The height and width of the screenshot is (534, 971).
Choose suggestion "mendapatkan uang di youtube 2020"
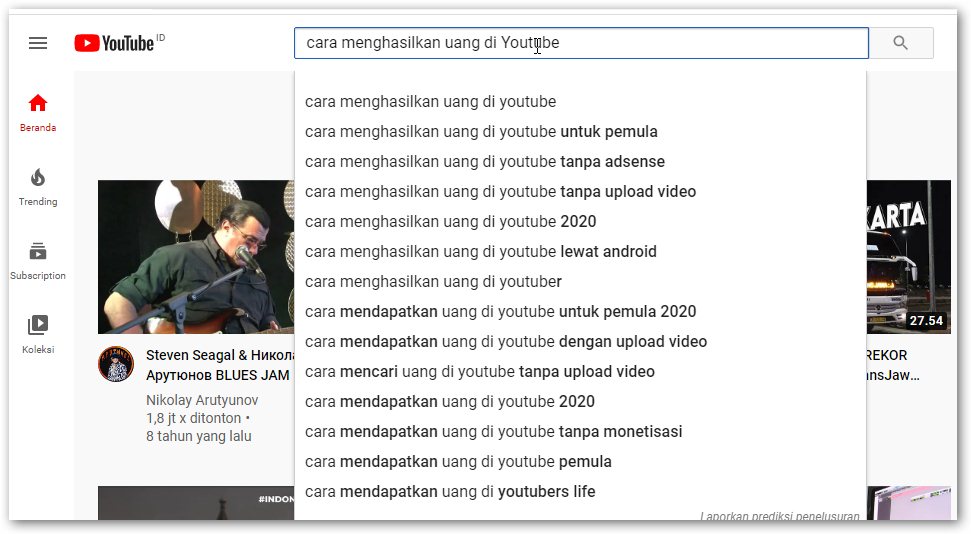point(580,401)
